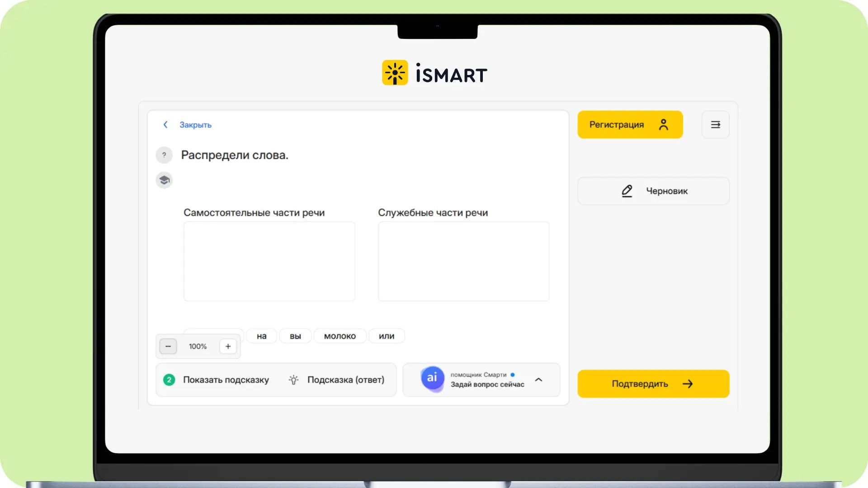This screenshot has height=488, width=868.
Task: Click the green hint counter badge
Action: pos(169,380)
